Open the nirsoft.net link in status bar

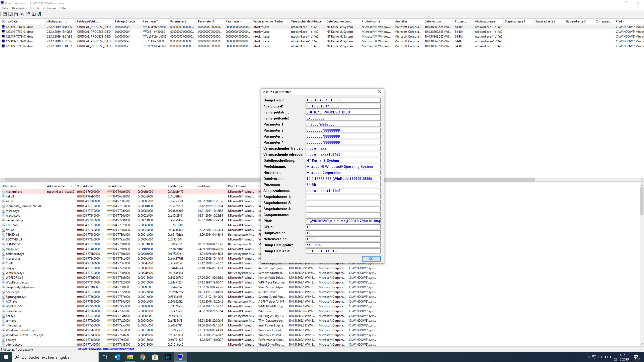pos(118,349)
